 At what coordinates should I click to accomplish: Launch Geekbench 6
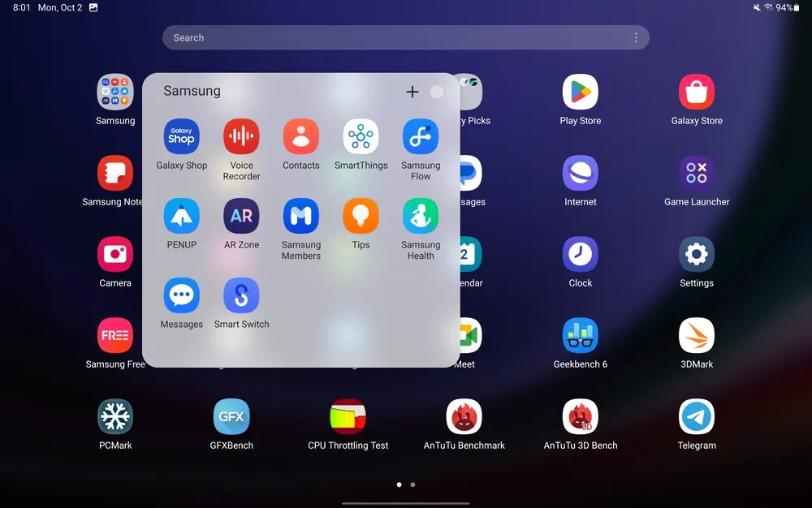point(580,336)
